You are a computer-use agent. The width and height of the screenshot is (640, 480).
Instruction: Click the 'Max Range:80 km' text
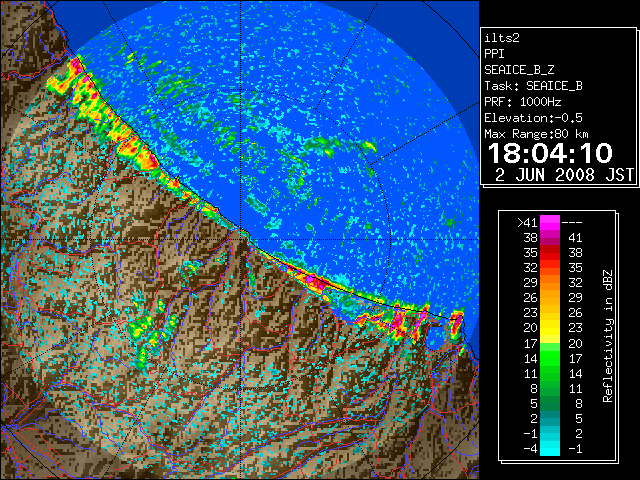pyautogui.click(x=536, y=134)
